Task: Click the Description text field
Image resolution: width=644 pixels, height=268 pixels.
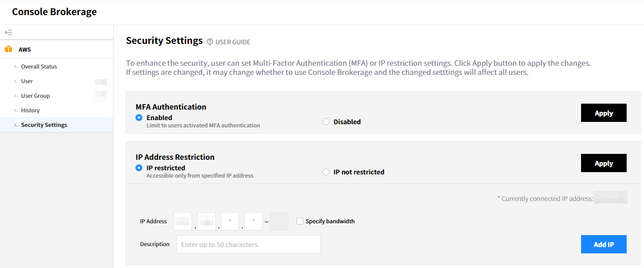Action: (x=248, y=244)
